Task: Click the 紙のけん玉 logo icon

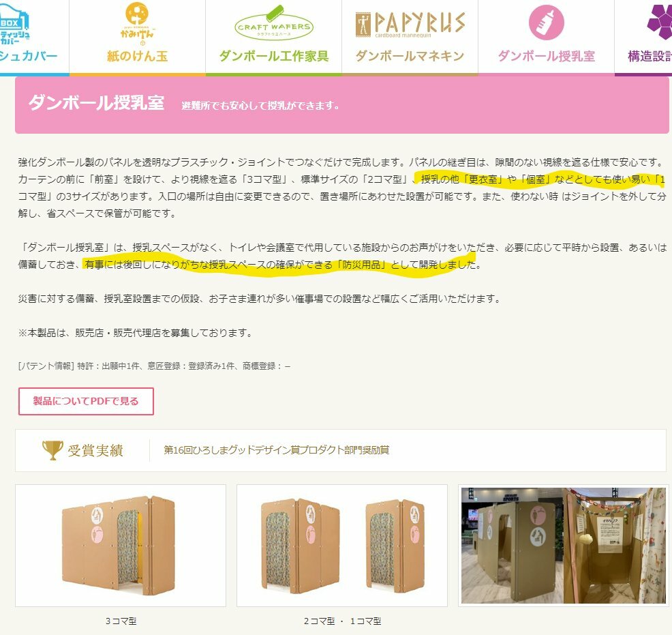Action: [x=137, y=23]
